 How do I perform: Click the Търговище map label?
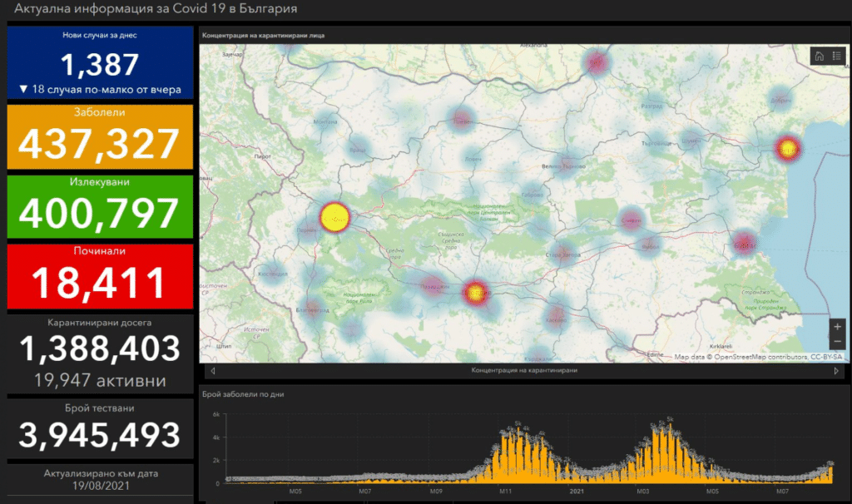pyautogui.click(x=656, y=143)
